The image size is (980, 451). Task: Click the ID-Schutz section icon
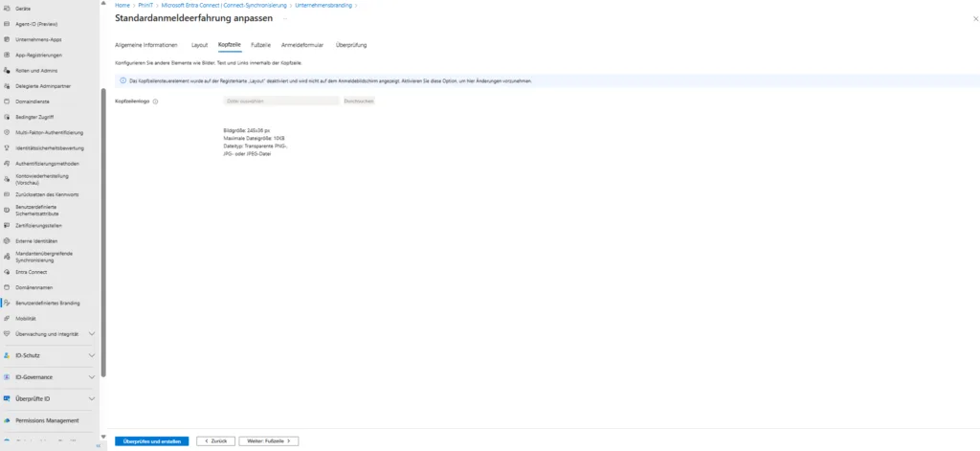pyautogui.click(x=7, y=355)
